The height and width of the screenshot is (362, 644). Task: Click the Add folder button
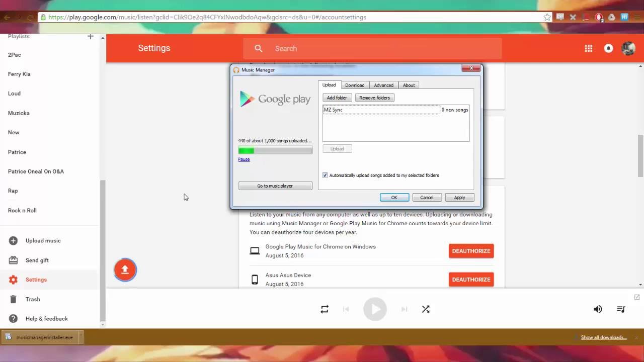pos(337,98)
